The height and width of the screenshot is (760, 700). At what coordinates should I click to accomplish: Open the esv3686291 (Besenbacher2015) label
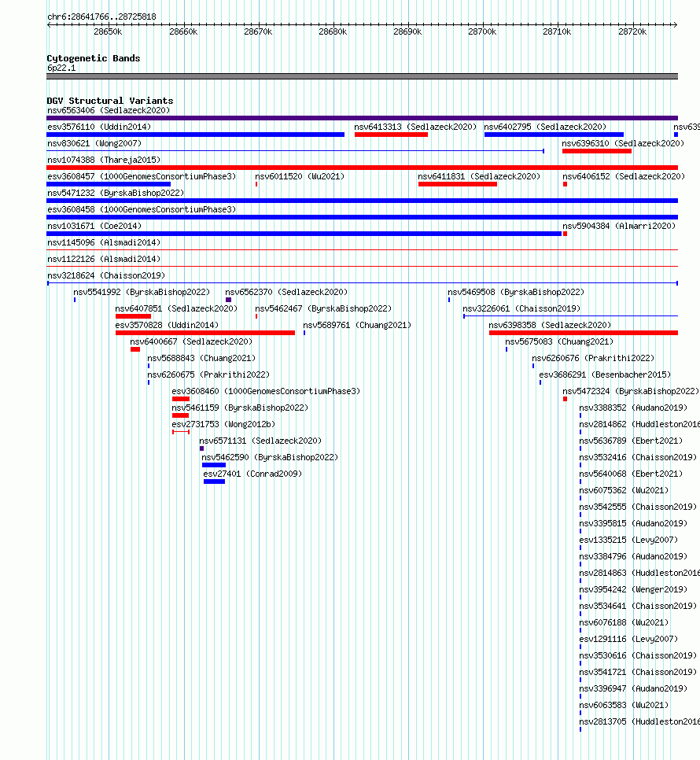(x=605, y=374)
